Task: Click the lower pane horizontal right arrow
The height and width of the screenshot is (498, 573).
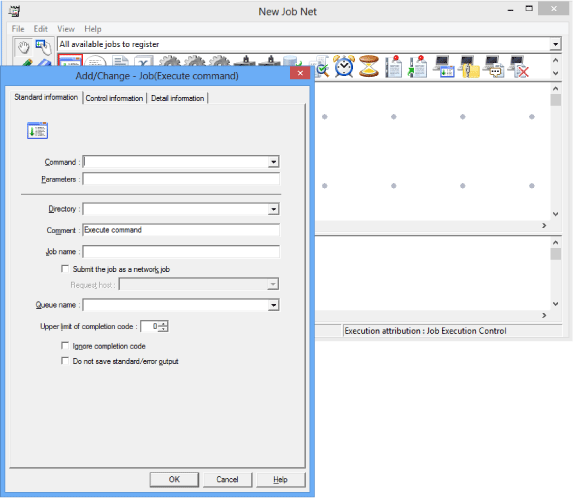Action: pos(544,315)
